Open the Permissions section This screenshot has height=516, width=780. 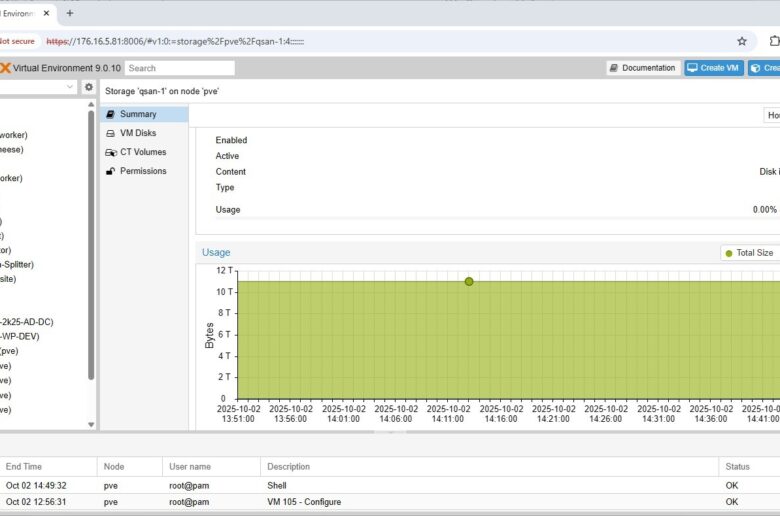[x=143, y=171]
